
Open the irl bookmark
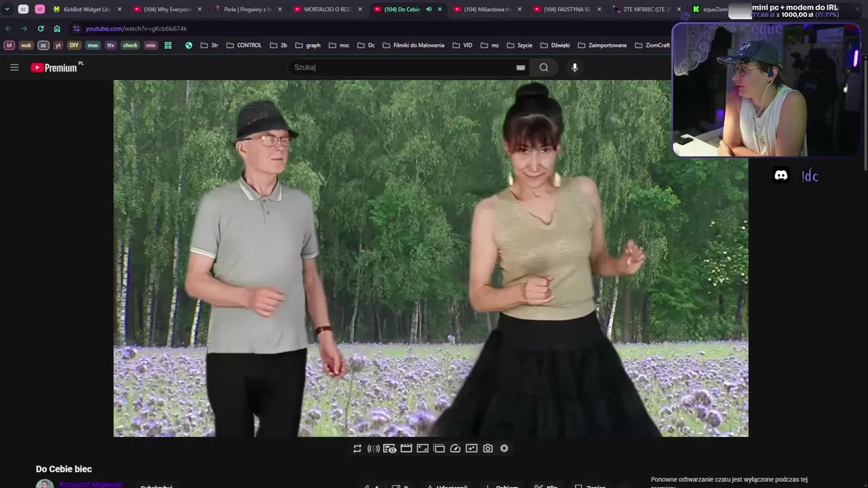[9, 45]
